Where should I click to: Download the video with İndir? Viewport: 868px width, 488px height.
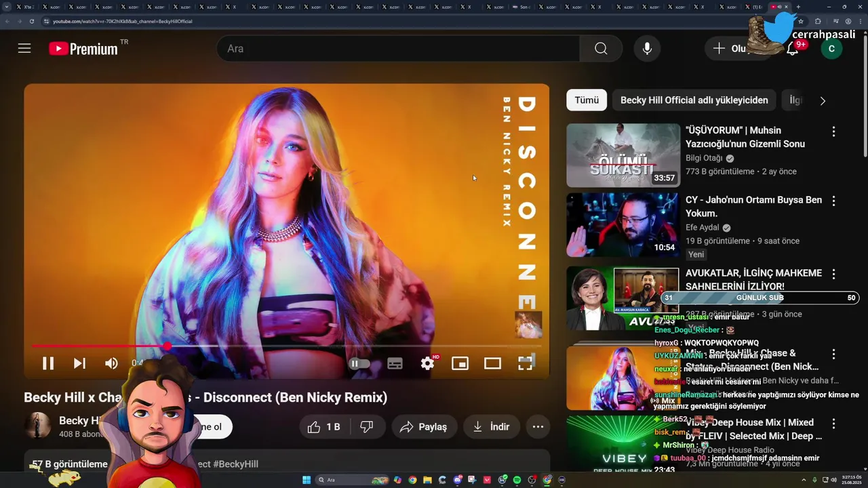coord(491,427)
